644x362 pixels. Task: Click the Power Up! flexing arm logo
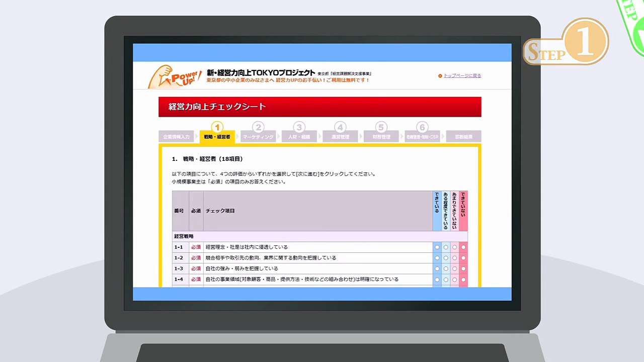pos(175,77)
